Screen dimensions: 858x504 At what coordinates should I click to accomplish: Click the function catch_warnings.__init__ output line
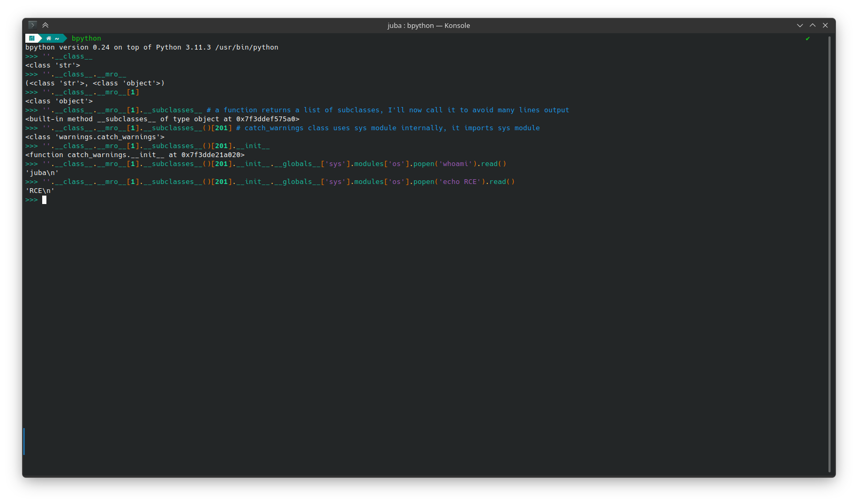tap(135, 155)
